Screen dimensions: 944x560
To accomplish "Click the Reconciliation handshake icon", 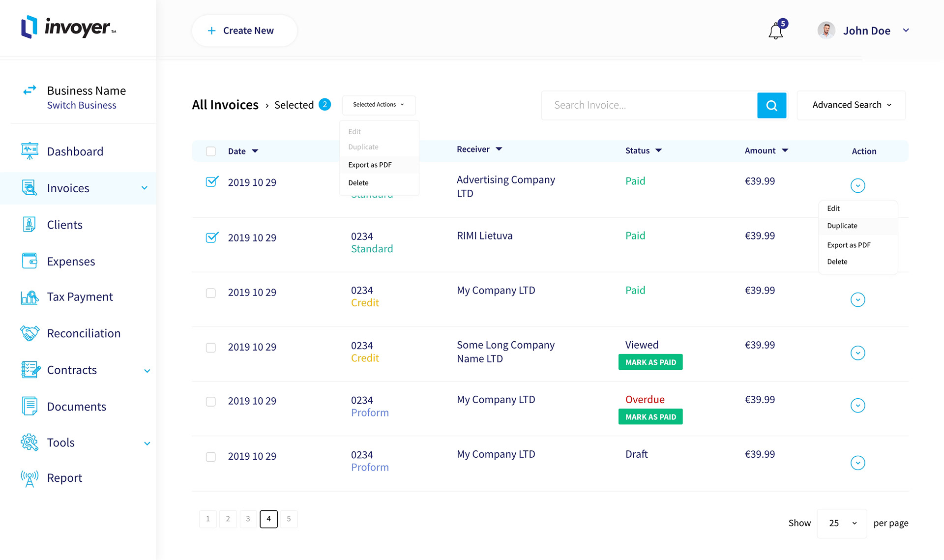I will point(29,333).
